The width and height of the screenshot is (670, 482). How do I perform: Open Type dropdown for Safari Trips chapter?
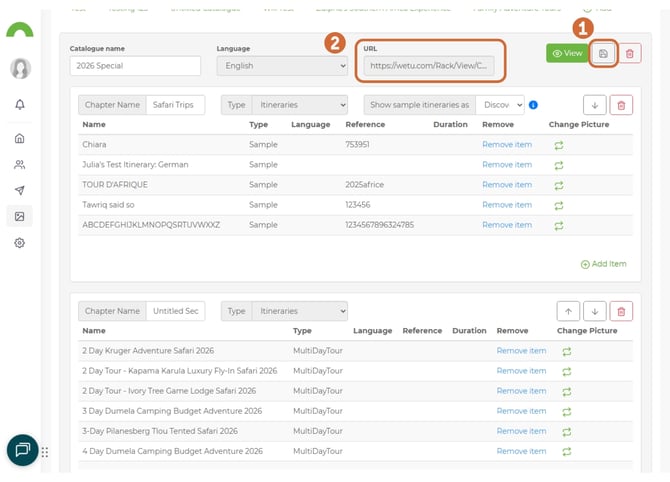click(300, 105)
